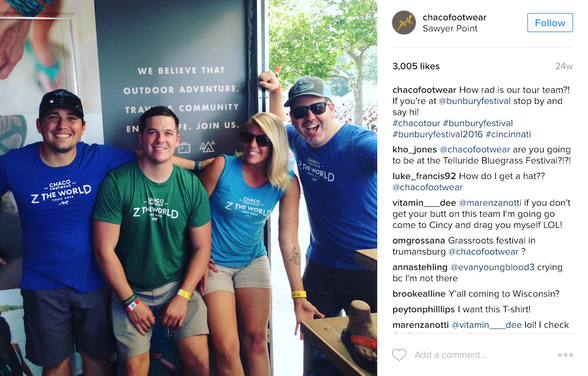Open the #chacotour hashtag

416,123
